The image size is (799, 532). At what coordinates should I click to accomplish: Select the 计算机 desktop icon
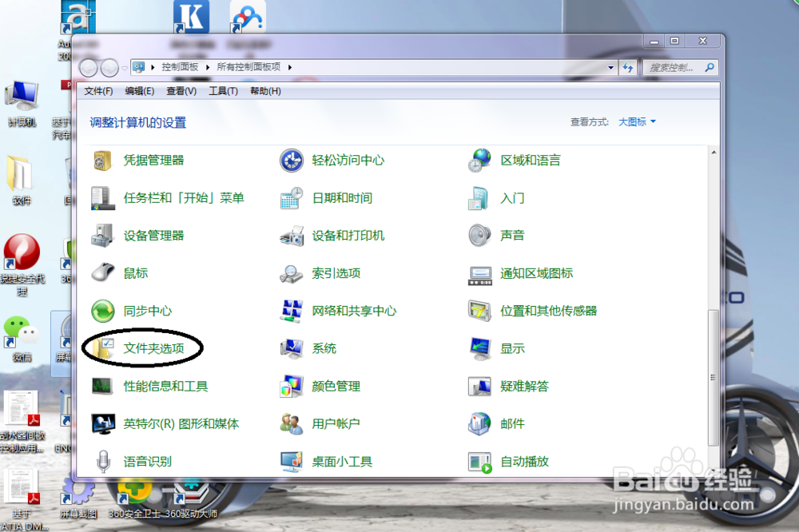click(22, 105)
